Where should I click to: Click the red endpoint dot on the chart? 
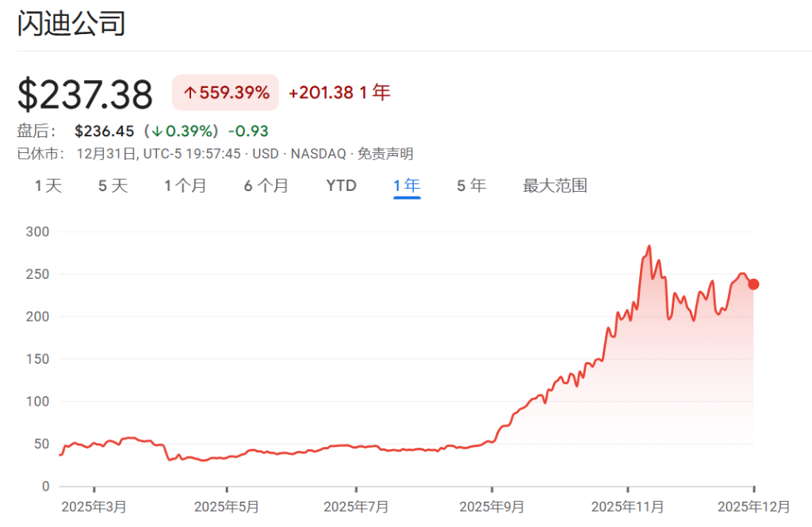click(x=753, y=283)
